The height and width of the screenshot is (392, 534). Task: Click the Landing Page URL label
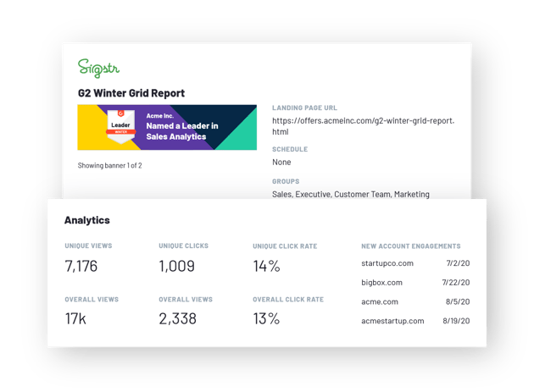[x=304, y=108]
